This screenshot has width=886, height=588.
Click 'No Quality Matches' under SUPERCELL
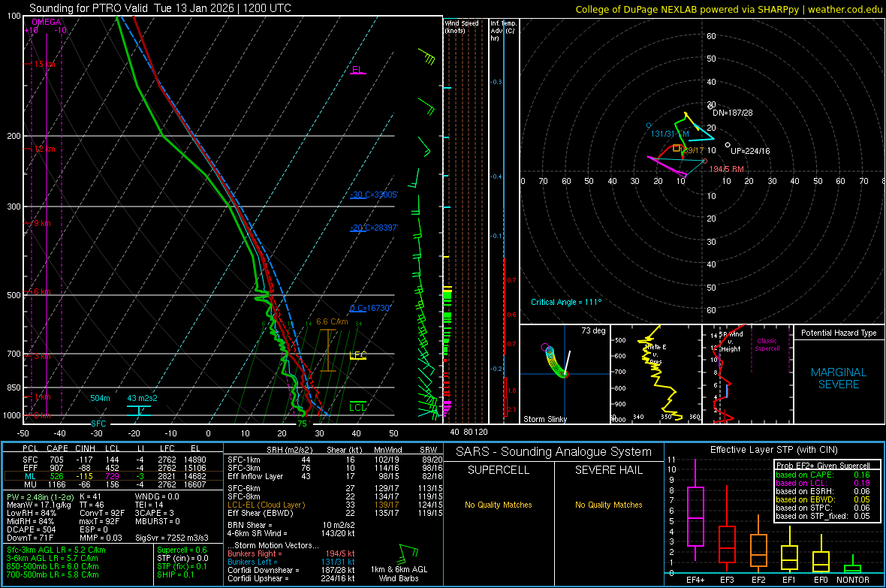click(x=499, y=505)
